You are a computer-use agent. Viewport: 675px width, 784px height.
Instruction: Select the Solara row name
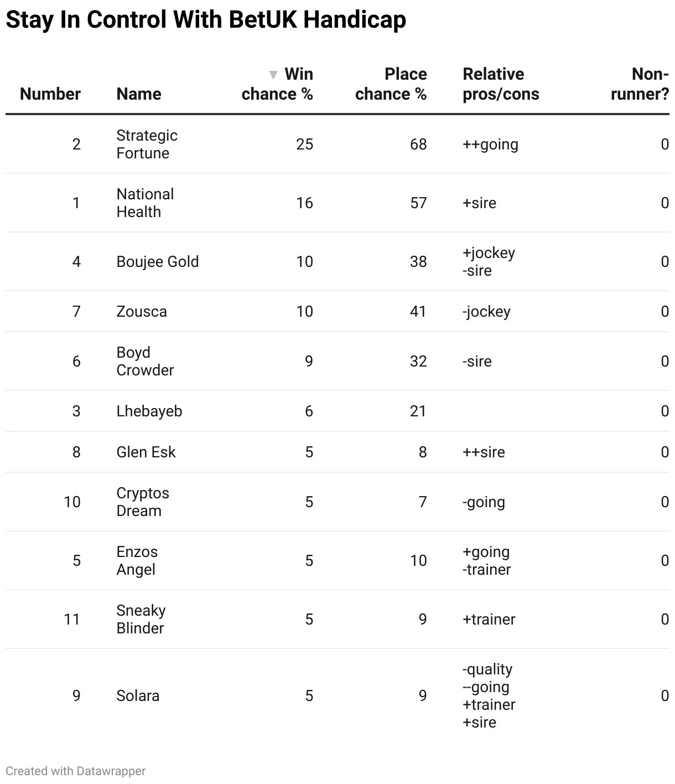[x=138, y=696]
